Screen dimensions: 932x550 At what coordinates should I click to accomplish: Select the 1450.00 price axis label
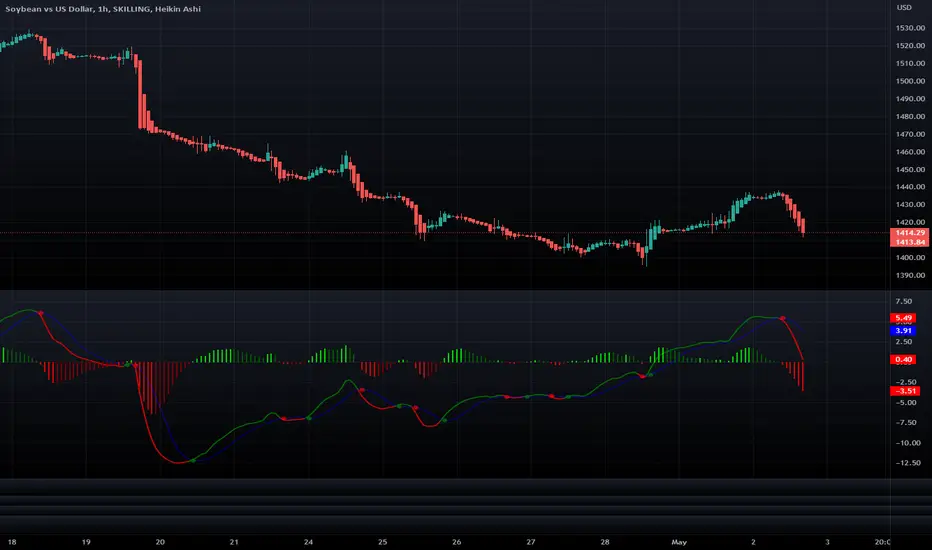(910, 169)
